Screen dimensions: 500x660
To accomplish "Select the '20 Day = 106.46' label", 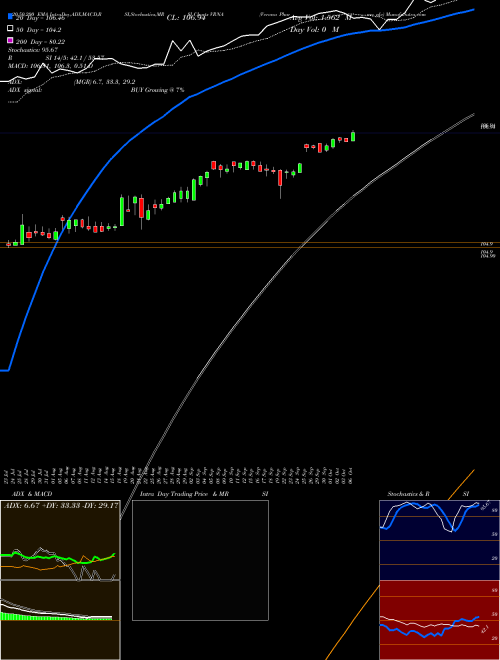I will click(40, 18).
